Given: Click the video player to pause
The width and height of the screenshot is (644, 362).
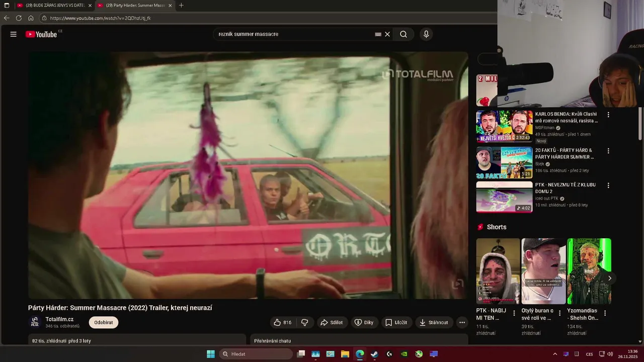Looking at the screenshot, I should [248, 175].
